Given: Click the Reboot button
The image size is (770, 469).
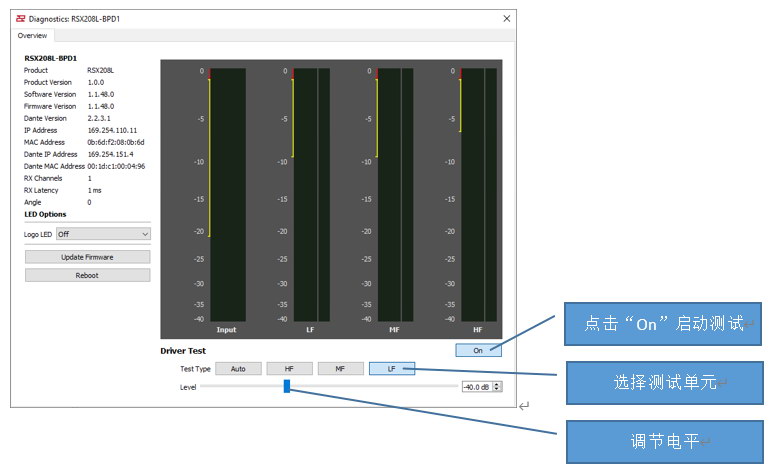Looking at the screenshot, I should [x=87, y=275].
